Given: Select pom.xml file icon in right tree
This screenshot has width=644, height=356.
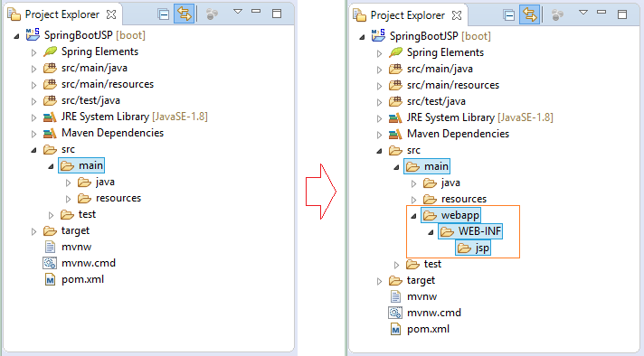Looking at the screenshot, I should tap(395, 329).
